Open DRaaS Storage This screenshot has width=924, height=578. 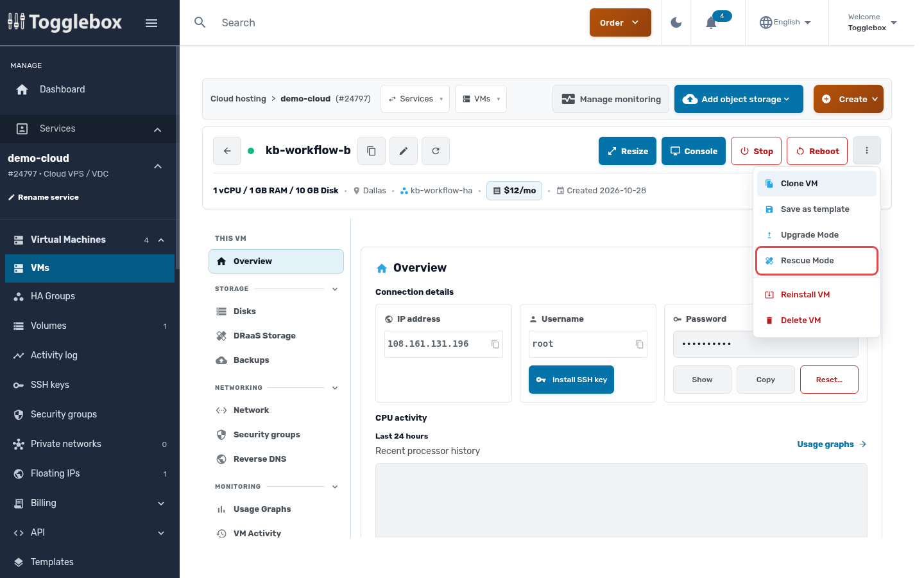[276, 336]
